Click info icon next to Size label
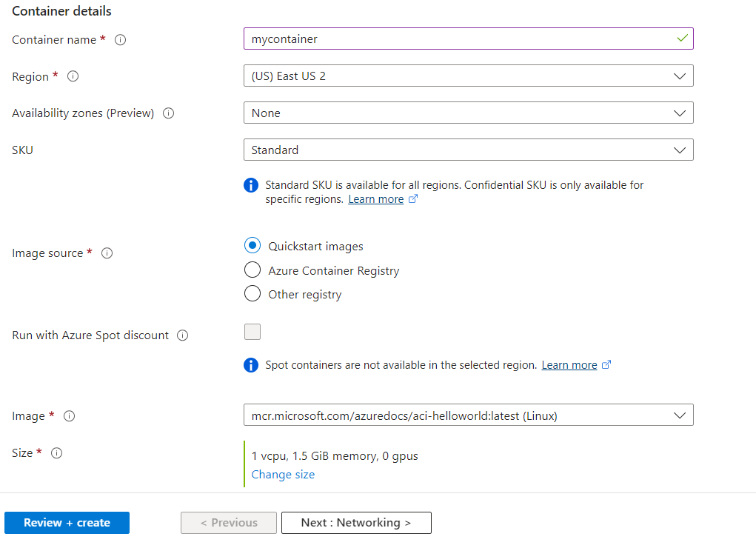756x548 pixels. coord(56,453)
